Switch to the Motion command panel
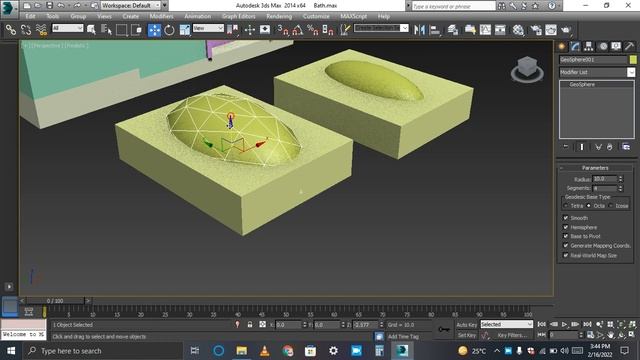 point(603,47)
